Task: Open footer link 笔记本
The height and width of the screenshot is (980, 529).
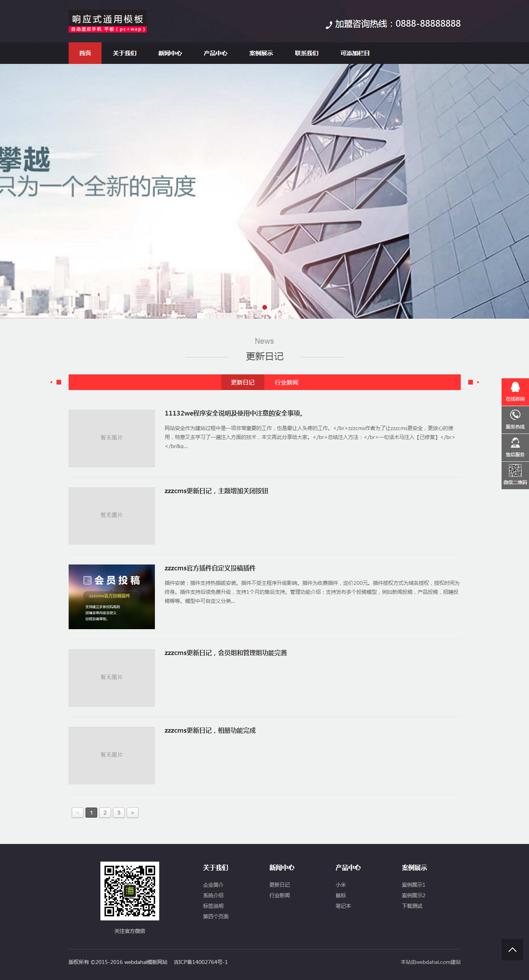Action: [x=343, y=906]
